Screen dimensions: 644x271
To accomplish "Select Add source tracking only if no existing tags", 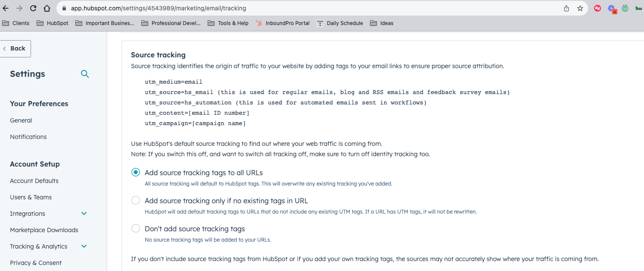I will click(x=136, y=200).
